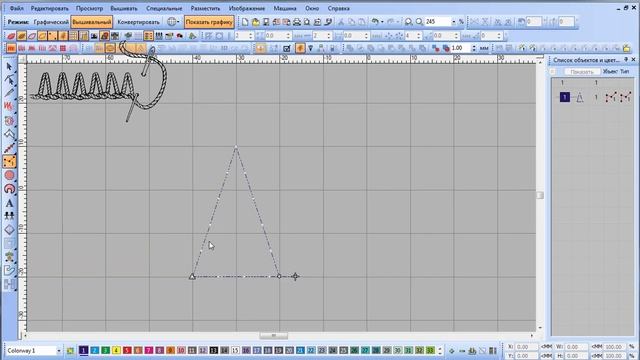Click the Open file folder icon
Viewport: 640px width, 360px height.
tap(256, 22)
